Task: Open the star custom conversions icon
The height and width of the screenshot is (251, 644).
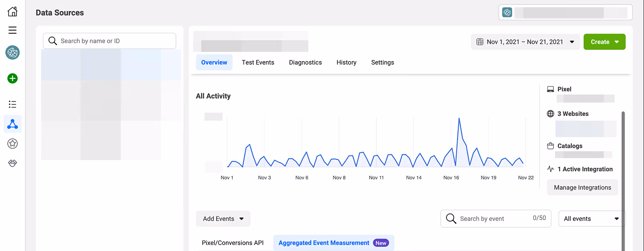Action: 12,143
